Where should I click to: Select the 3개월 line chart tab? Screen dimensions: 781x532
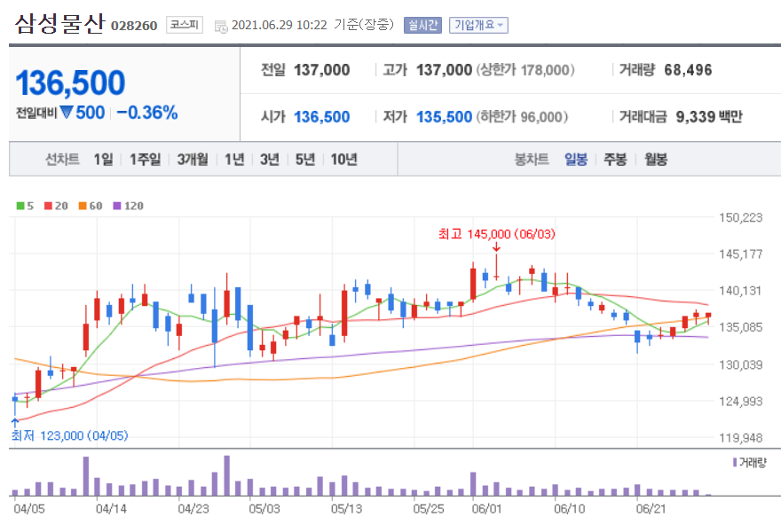[x=193, y=160]
